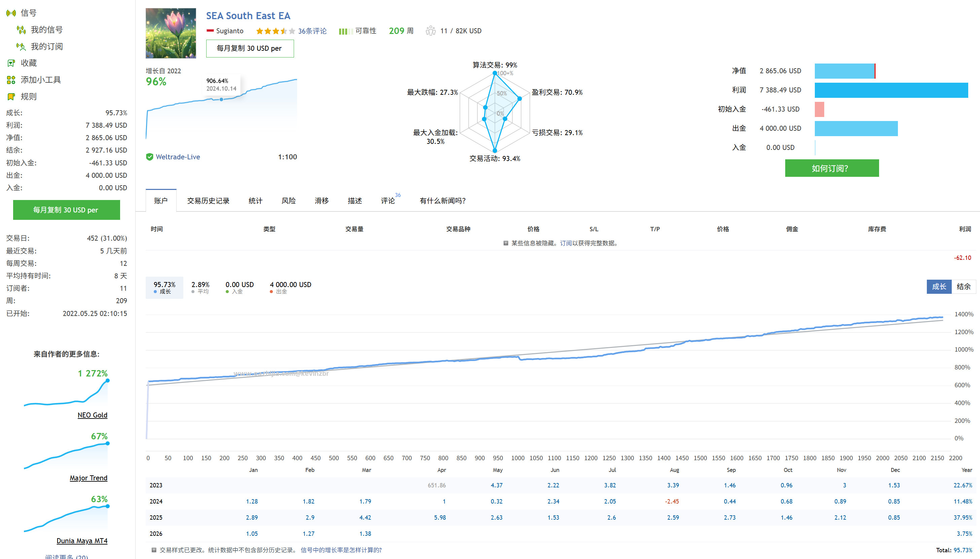The height and width of the screenshot is (559, 980).
Task: Open the 规则 rules icon
Action: point(11,96)
